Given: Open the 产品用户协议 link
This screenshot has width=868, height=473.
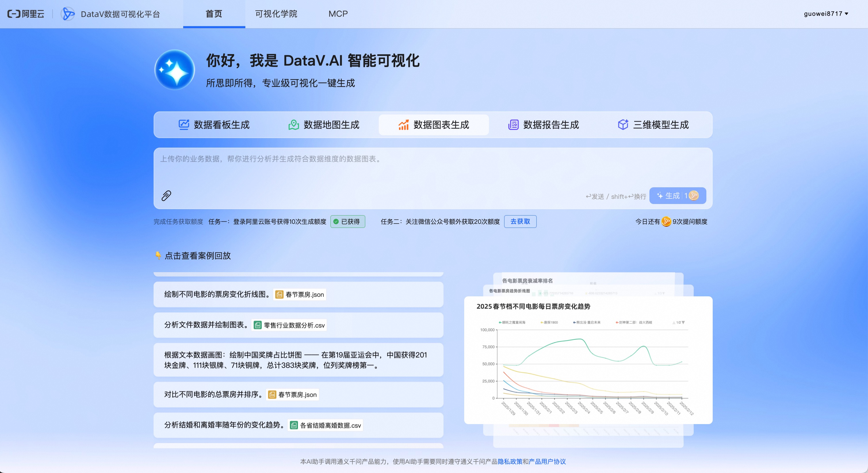Looking at the screenshot, I should pos(547,461).
